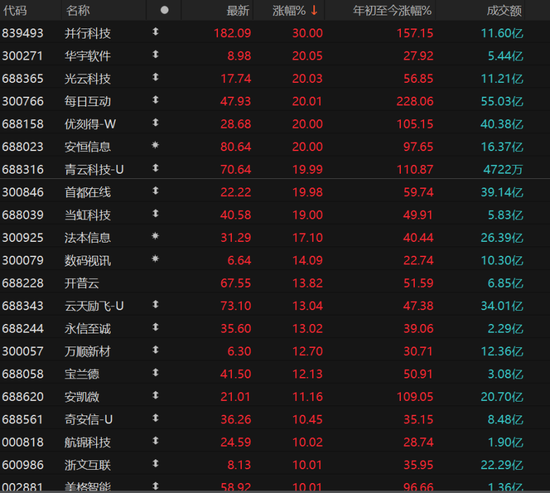Click the up-down marker icon for 并行科技

155,32
